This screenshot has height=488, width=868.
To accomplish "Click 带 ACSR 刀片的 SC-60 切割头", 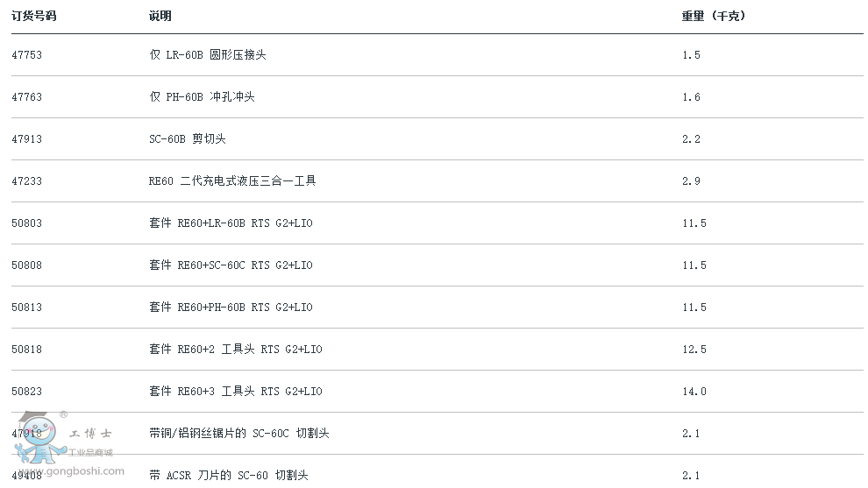I will (229, 475).
